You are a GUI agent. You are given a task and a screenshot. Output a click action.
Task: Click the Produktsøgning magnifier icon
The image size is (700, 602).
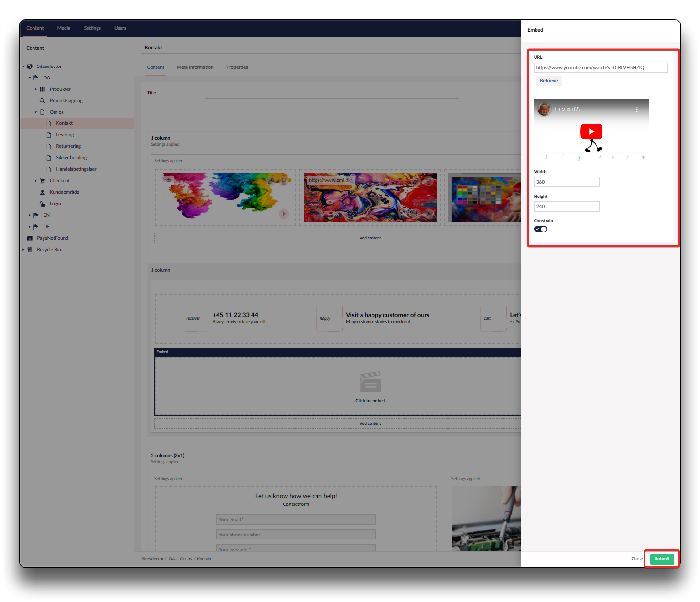click(42, 101)
